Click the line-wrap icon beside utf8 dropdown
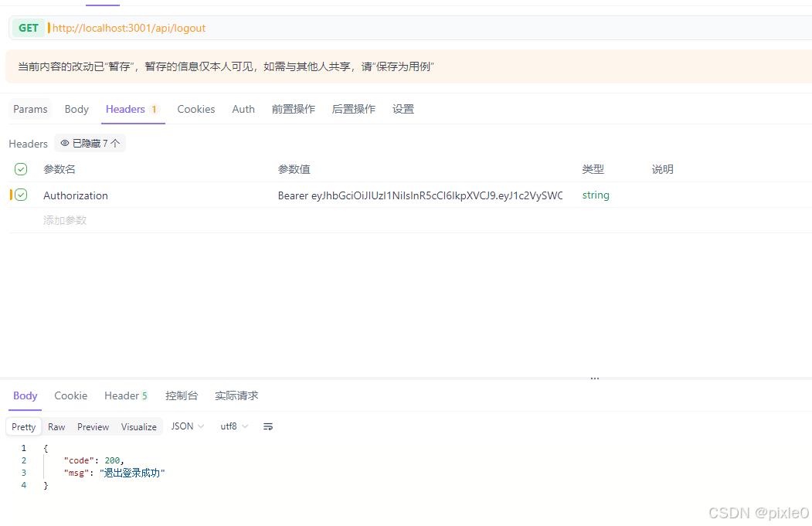 click(268, 426)
